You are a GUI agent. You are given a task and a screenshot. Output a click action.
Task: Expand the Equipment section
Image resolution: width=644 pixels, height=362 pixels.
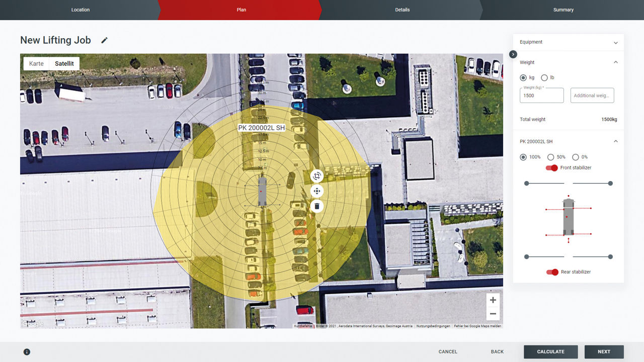(x=615, y=43)
